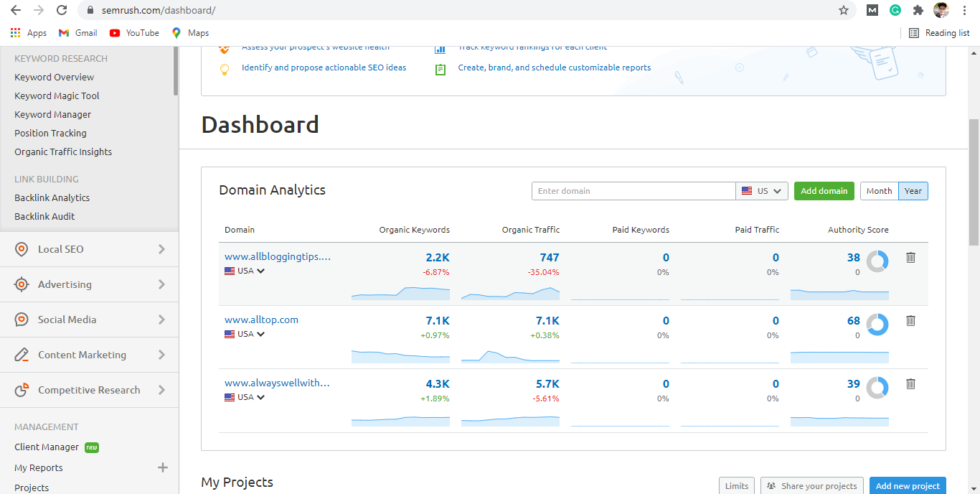Open the Grammarly extension icon
The height and width of the screenshot is (494, 980).
pyautogui.click(x=895, y=10)
